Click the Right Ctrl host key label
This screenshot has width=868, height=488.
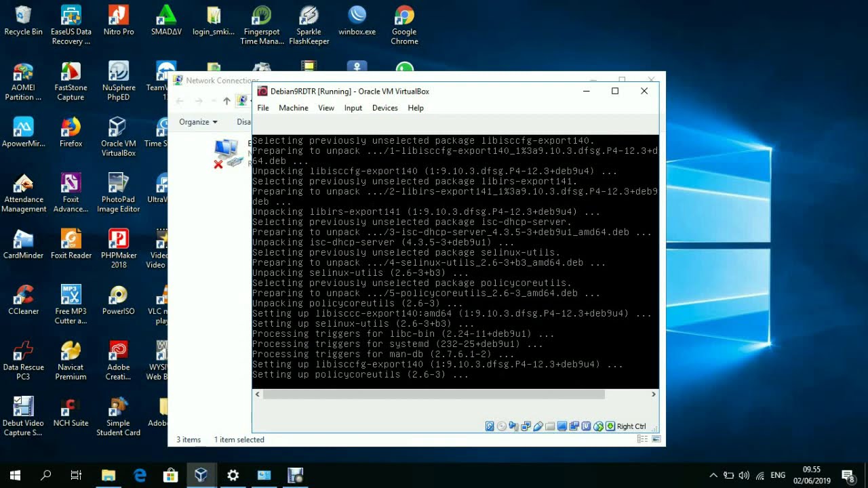(x=631, y=426)
